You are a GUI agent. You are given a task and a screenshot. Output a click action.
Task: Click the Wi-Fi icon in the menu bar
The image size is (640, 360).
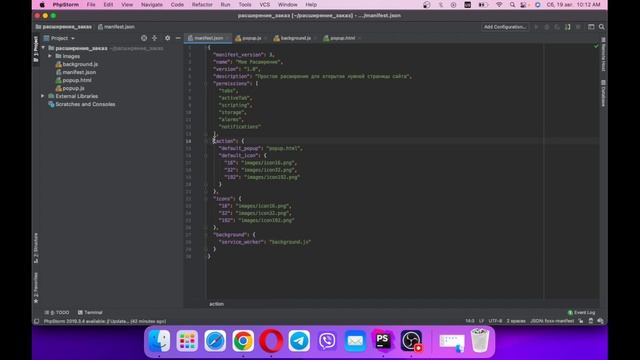tap(499, 5)
